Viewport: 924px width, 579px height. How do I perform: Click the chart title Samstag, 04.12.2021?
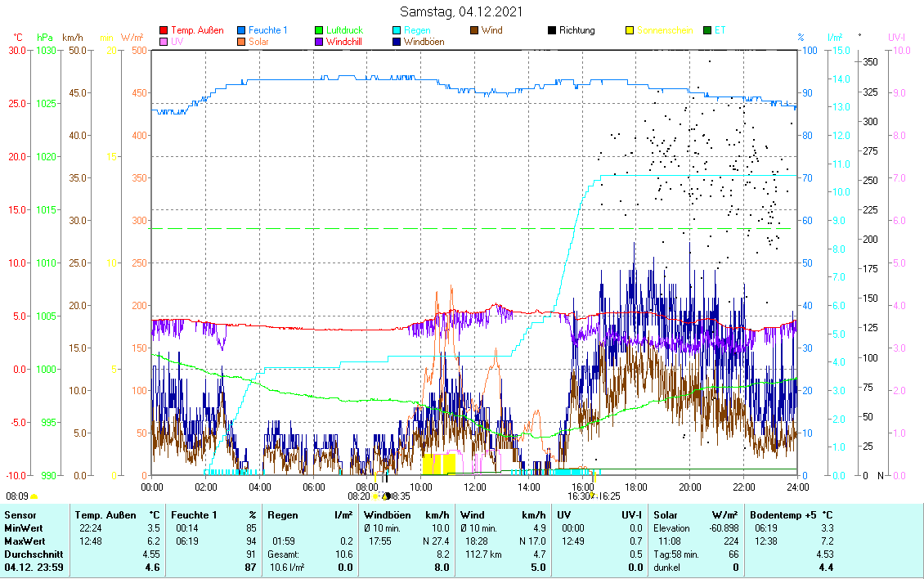click(462, 11)
